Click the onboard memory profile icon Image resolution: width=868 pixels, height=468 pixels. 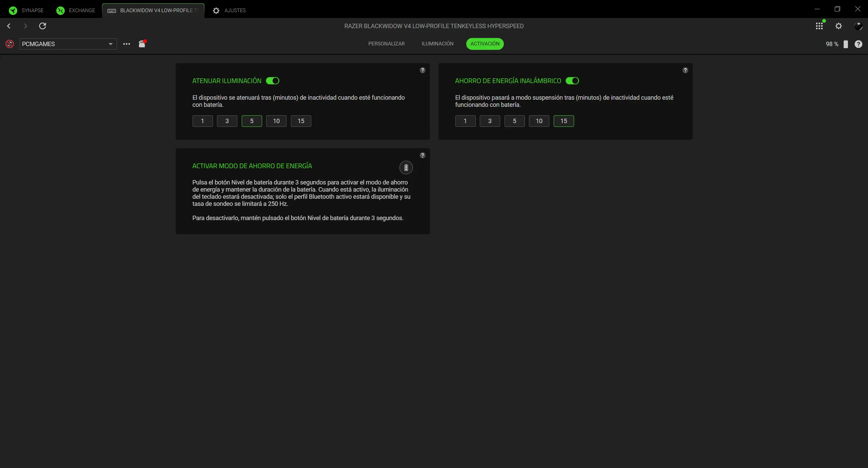(142, 44)
